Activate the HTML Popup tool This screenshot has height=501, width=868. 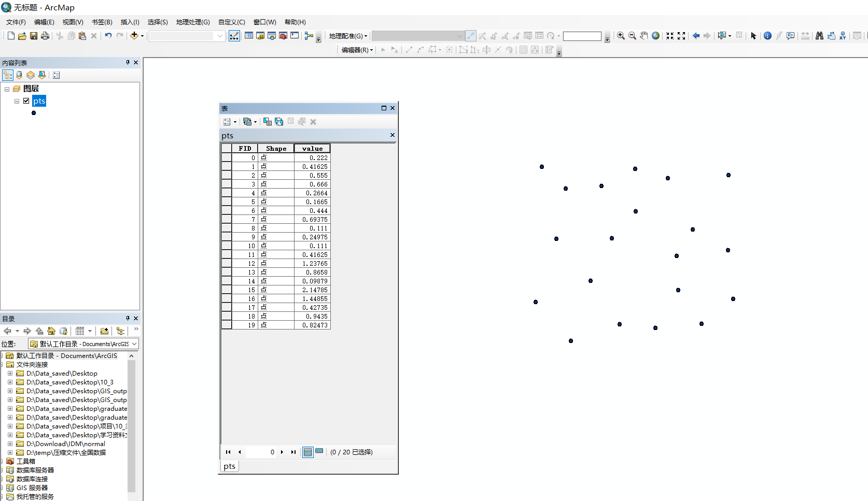pyautogui.click(x=790, y=36)
